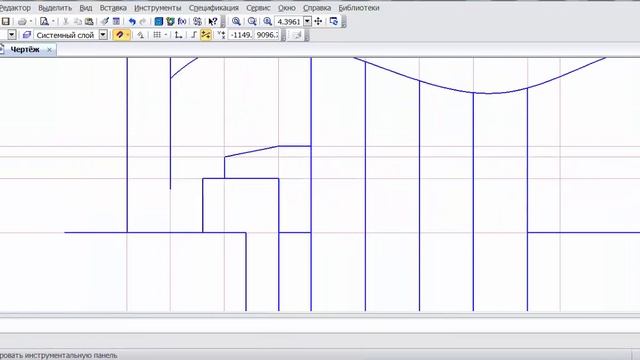Click the Redo arrow

(143, 22)
